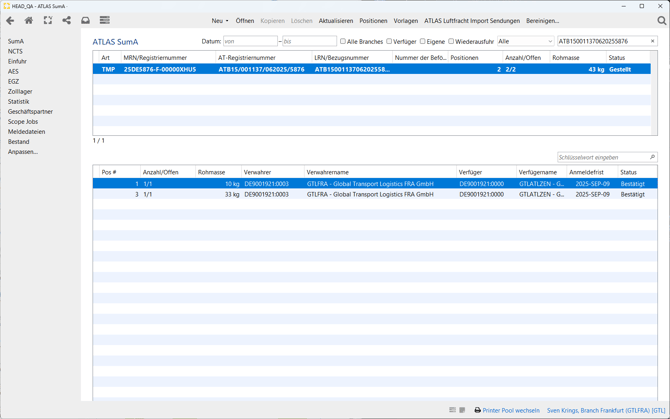Viewport: 670px width, 419px height.
Task: Open the Home icon
Action: click(x=29, y=21)
